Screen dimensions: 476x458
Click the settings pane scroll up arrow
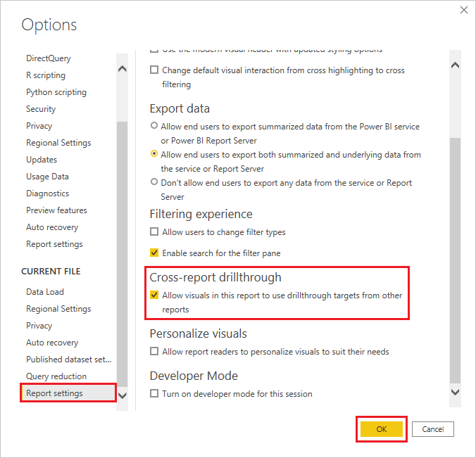[455, 65]
